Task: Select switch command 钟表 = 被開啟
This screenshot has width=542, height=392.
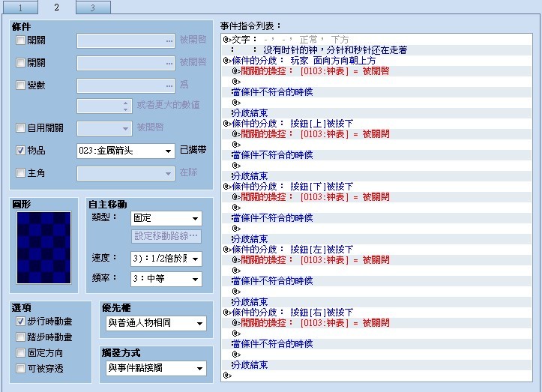Action: click(x=377, y=71)
